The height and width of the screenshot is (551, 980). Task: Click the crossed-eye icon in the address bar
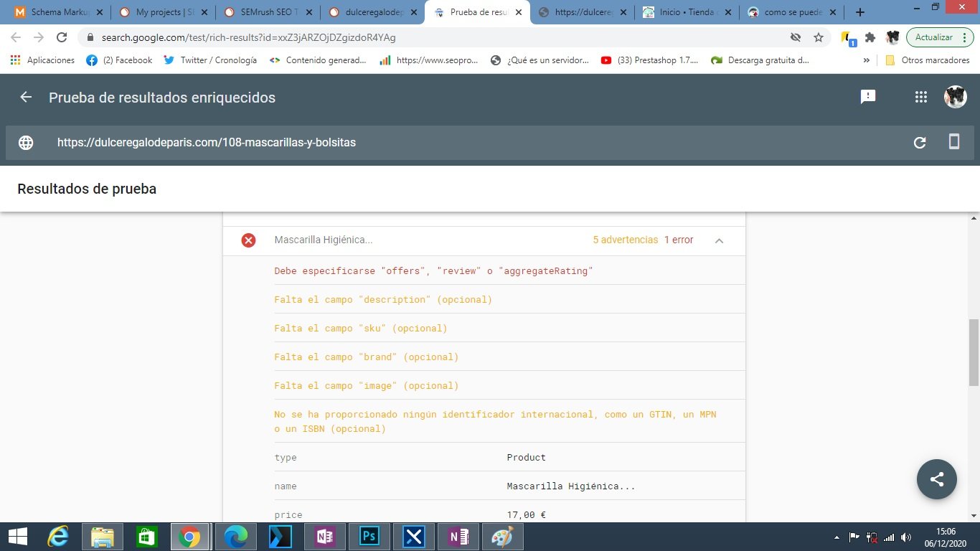(x=796, y=37)
